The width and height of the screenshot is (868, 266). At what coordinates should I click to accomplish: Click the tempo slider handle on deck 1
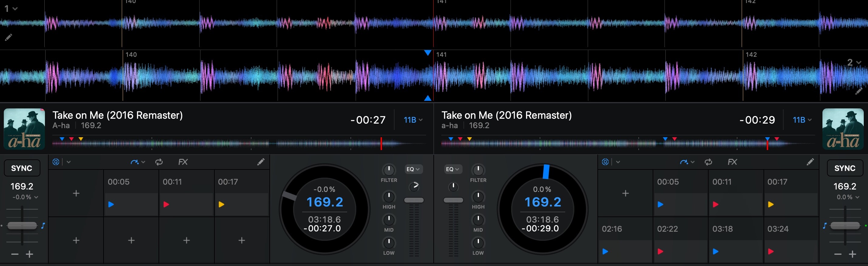(22, 226)
